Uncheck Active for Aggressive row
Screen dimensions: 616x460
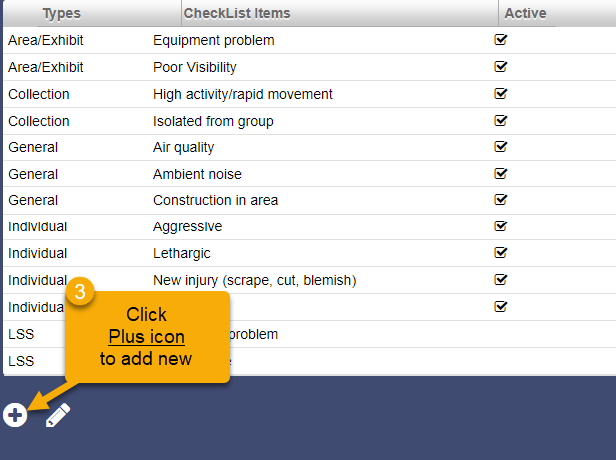(x=500, y=226)
